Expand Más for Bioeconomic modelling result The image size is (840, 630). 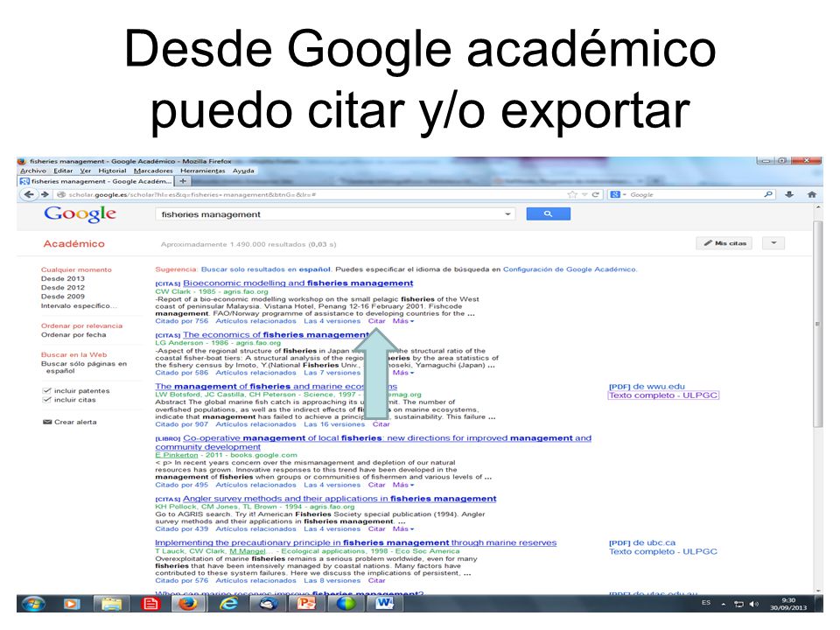[402, 321]
